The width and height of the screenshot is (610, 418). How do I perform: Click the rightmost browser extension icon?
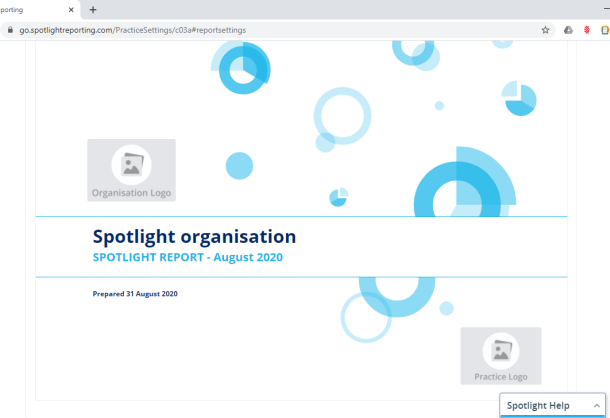pos(604,30)
